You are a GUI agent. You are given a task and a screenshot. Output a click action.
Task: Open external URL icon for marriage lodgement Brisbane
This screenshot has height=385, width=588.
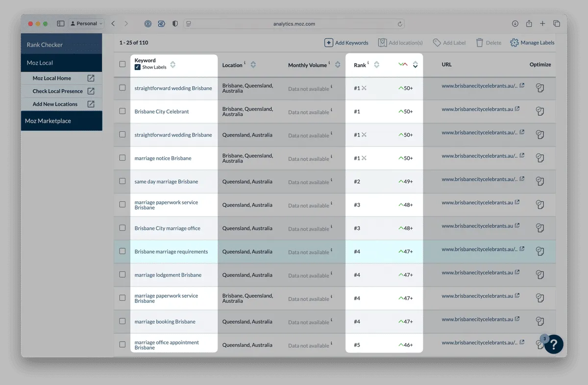coord(517,272)
